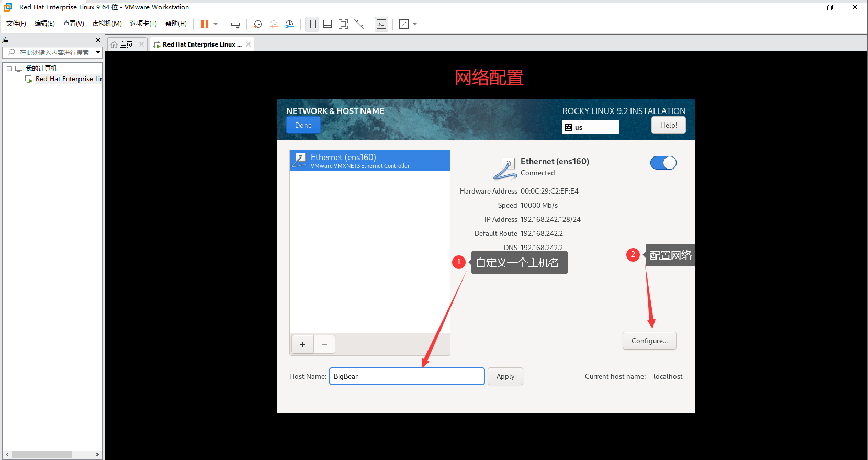Viewport: 868px width, 460px height.
Task: Enter full screen mode icon
Action: click(x=343, y=24)
